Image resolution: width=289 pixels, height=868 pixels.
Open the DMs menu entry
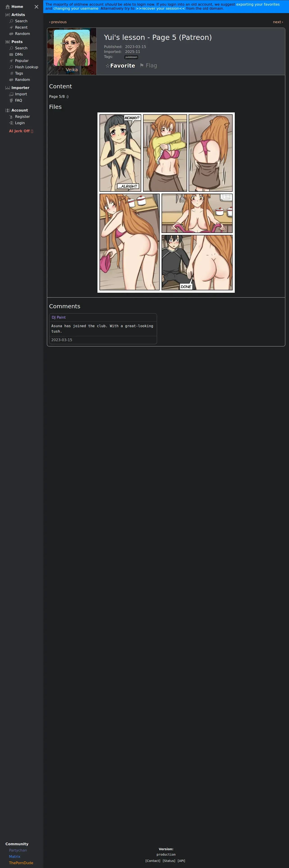[19, 55]
